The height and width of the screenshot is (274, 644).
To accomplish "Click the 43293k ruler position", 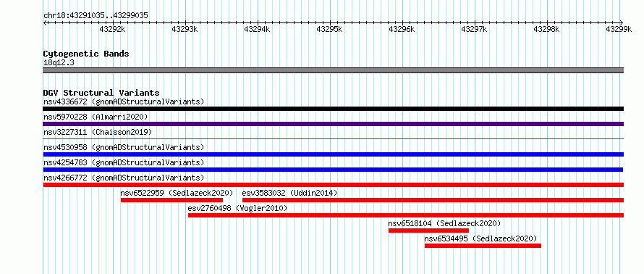I will tap(185, 29).
